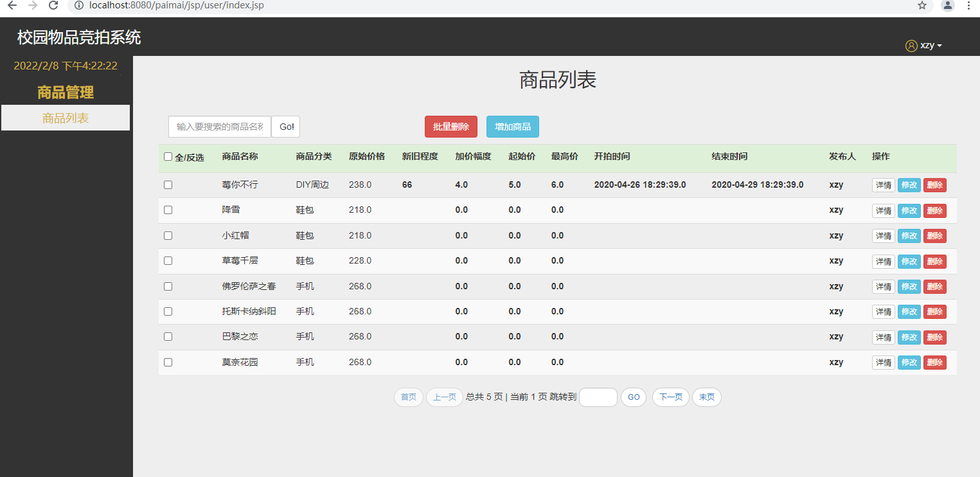980x477 pixels.
Task: Select the 巴黎之恋 row checkbox
Action: (x=168, y=337)
